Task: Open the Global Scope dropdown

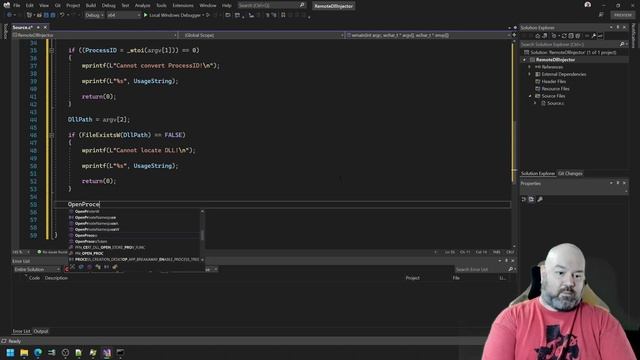Action: tap(262, 36)
